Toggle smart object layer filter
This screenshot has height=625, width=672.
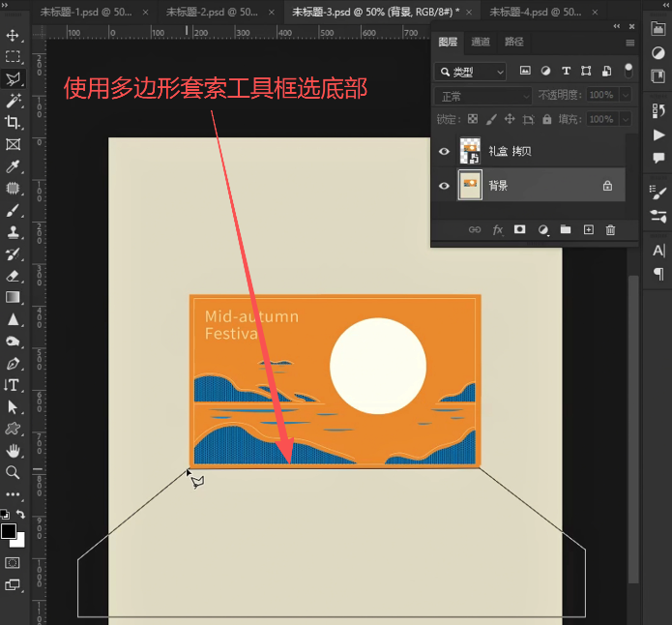[606, 71]
